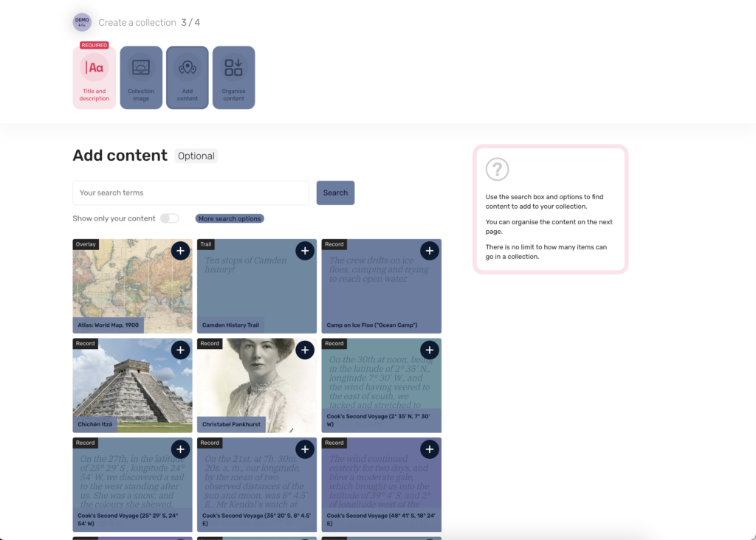
Task: Add Chichén Itzá record with plus icon
Action: click(x=180, y=350)
